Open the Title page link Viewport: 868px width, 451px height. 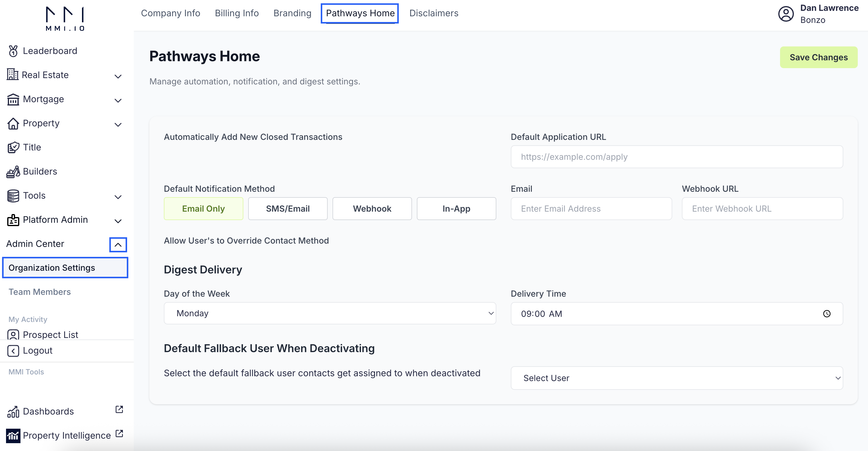[32, 147]
